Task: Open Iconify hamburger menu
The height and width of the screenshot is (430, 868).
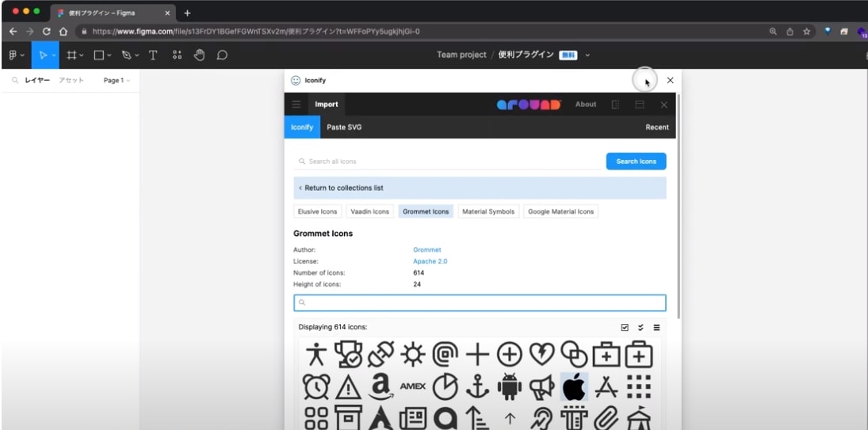Action: coord(296,105)
